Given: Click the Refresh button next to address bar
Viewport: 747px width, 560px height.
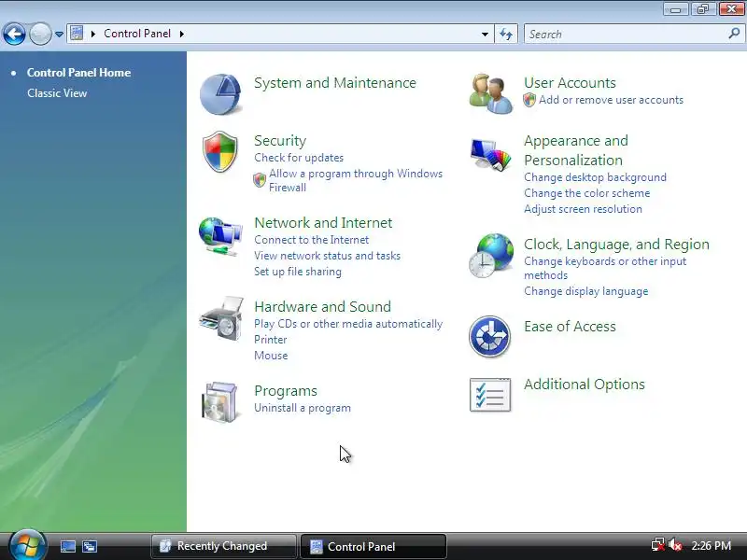Looking at the screenshot, I should [506, 34].
